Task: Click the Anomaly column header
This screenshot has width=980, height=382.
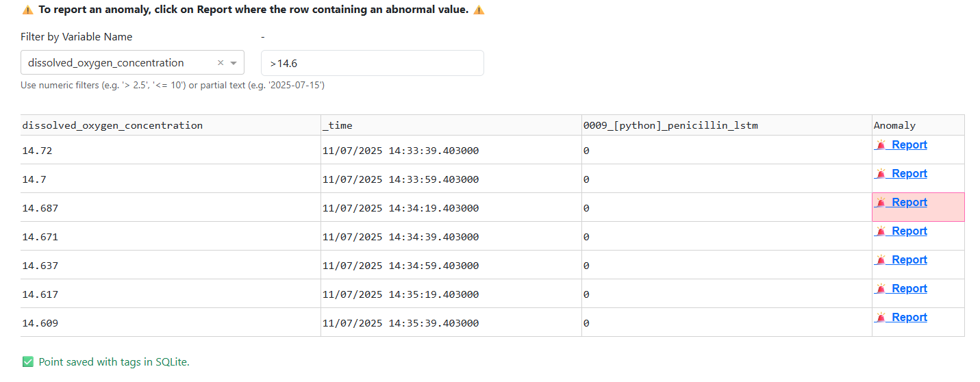Action: [894, 125]
